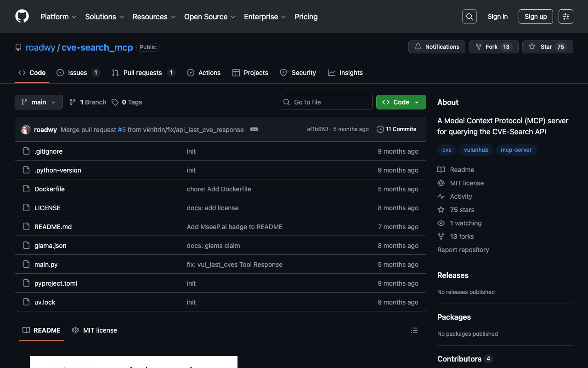Viewport: 588px width, 368px height.
Task: Open the 11 Commits history
Action: pyautogui.click(x=396, y=129)
